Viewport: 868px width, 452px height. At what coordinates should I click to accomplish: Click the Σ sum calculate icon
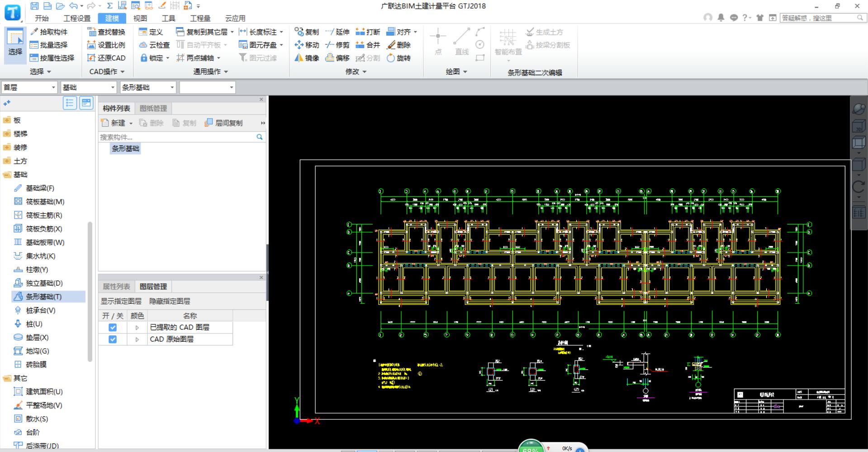(x=109, y=6)
